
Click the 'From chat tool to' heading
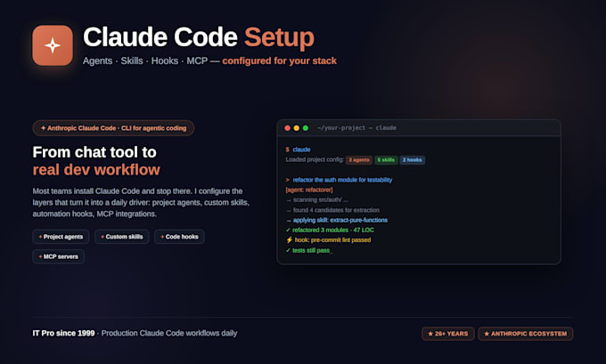pos(94,152)
